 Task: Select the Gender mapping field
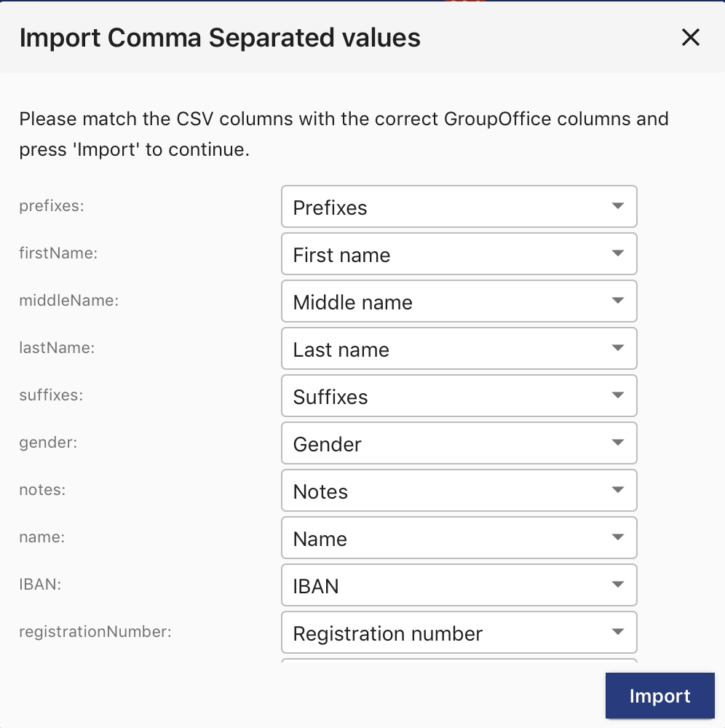459,443
